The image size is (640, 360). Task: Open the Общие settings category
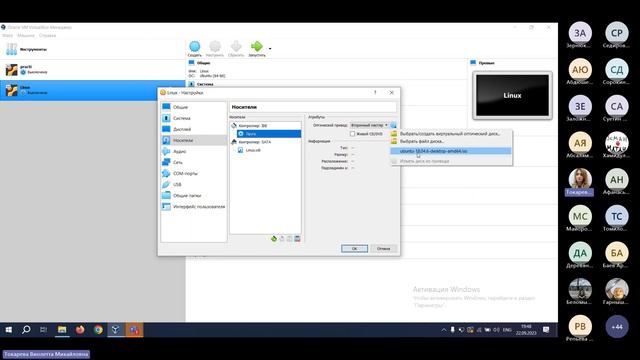pos(194,107)
